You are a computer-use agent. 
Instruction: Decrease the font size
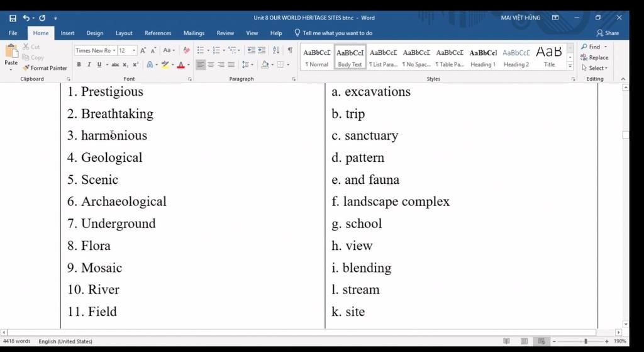tap(153, 50)
